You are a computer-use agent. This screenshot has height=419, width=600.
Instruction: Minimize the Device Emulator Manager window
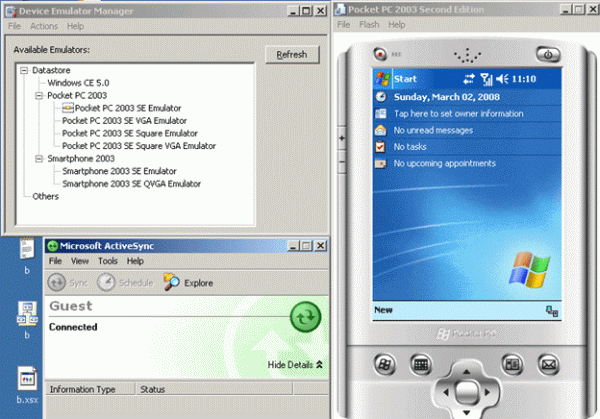pyautogui.click(x=293, y=11)
